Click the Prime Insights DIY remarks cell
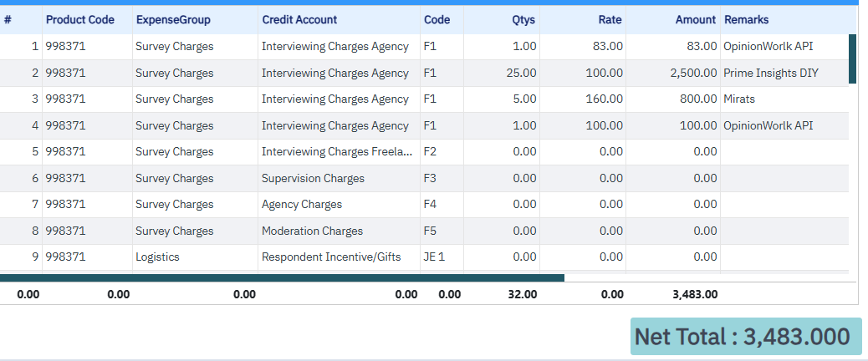 (784, 73)
